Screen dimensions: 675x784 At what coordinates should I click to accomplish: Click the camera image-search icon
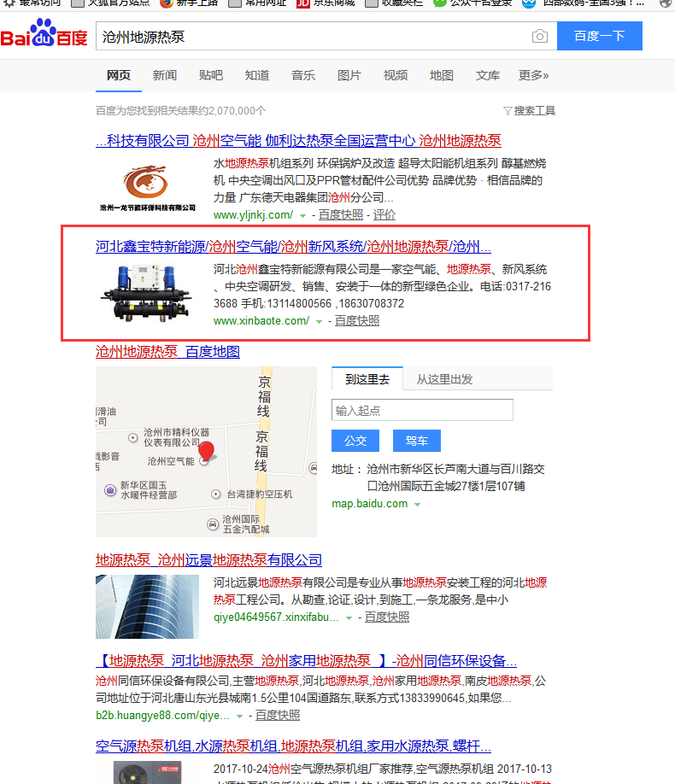tap(539, 36)
